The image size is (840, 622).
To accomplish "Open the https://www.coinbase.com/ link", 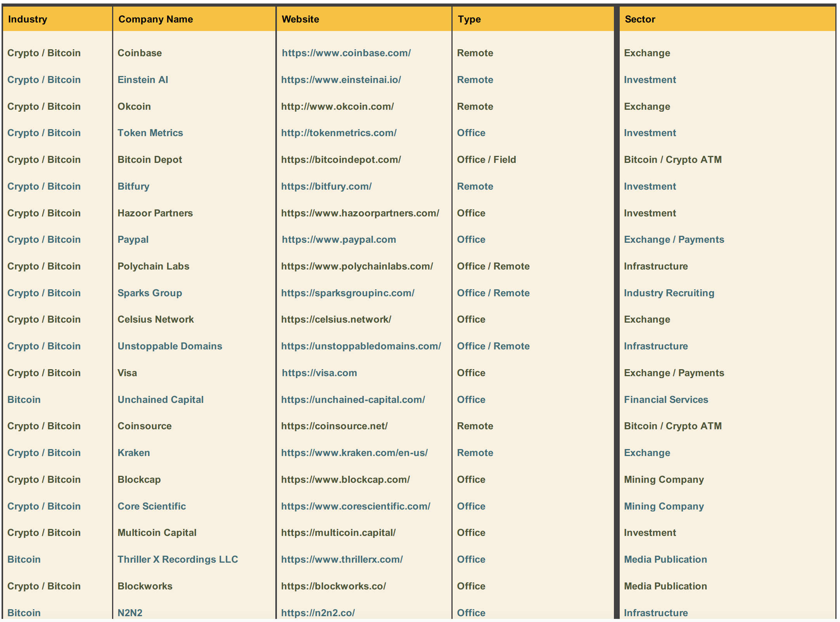I will (346, 53).
